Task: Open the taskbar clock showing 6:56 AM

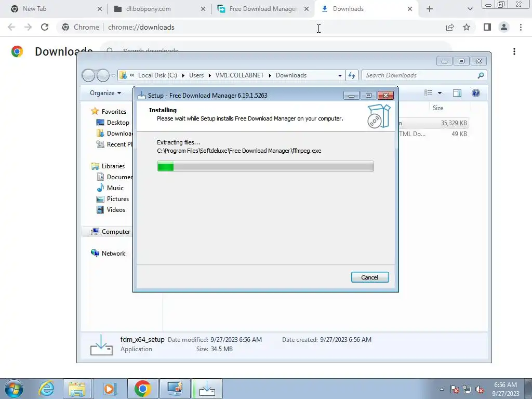Action: click(506, 389)
